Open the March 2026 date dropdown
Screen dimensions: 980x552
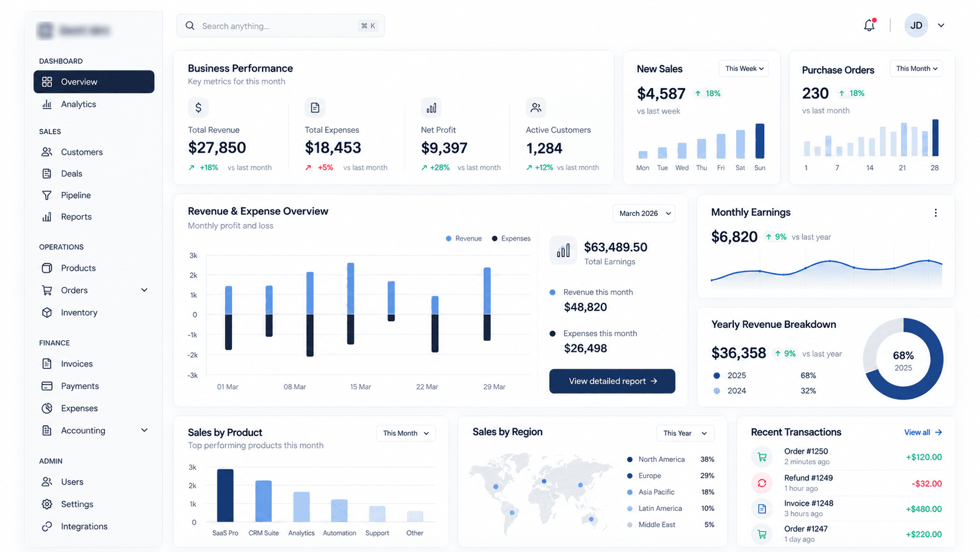click(x=644, y=214)
